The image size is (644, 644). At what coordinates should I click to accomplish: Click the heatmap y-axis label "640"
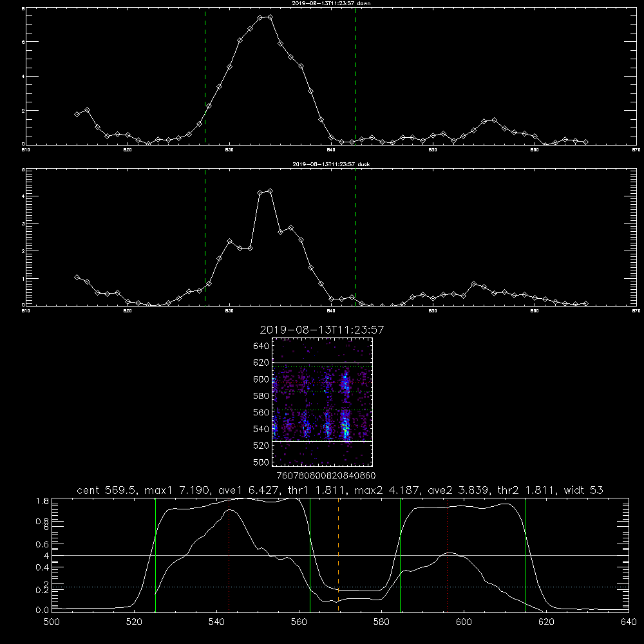(261, 346)
